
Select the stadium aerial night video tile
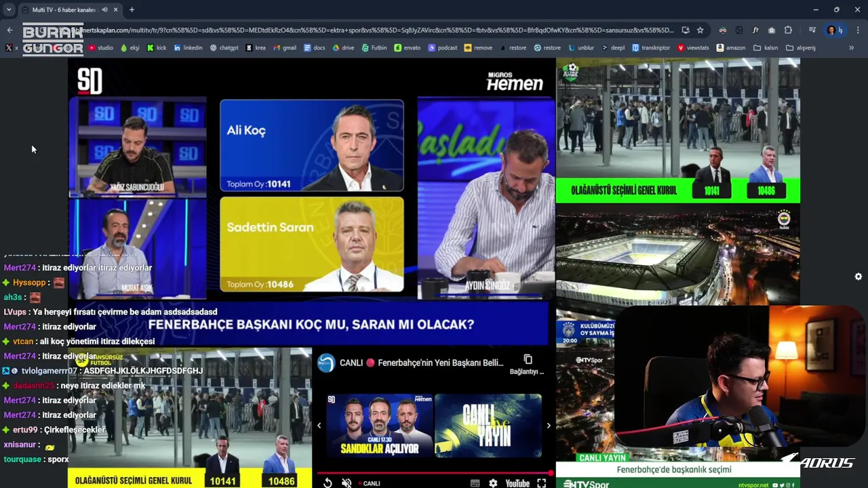click(x=678, y=256)
